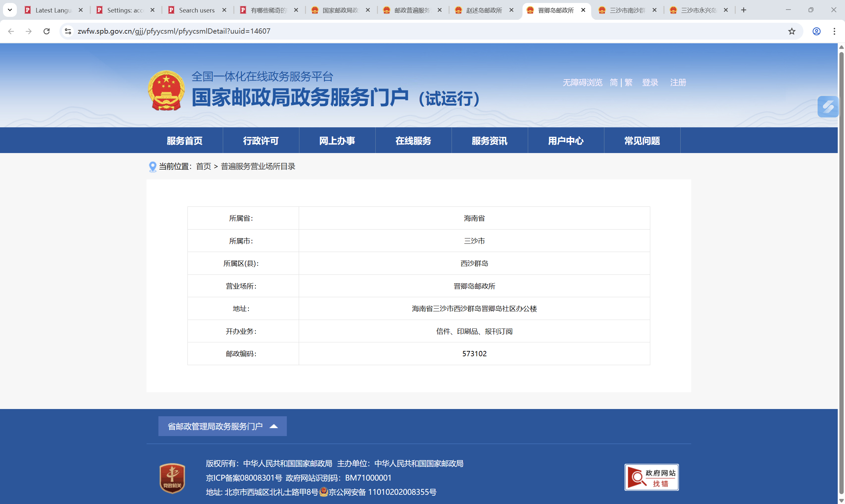Click the floating blue assistant icon
Image resolution: width=845 pixels, height=504 pixels.
(x=828, y=107)
